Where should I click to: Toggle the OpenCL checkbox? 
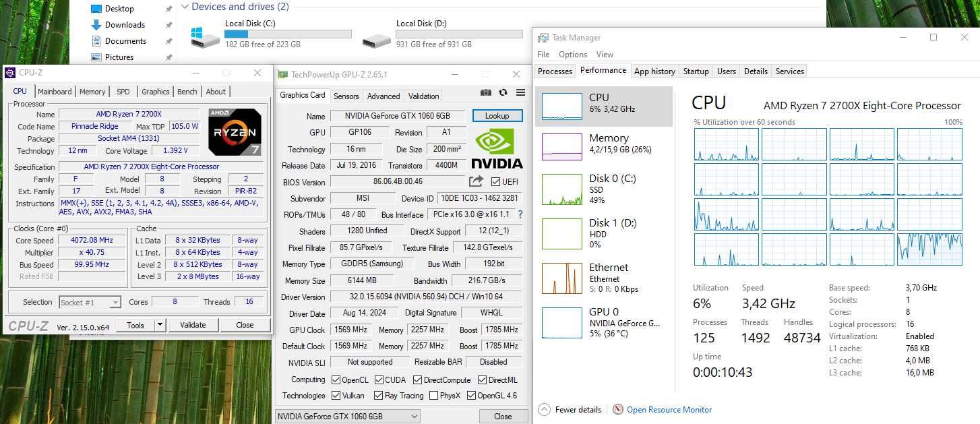coord(336,380)
